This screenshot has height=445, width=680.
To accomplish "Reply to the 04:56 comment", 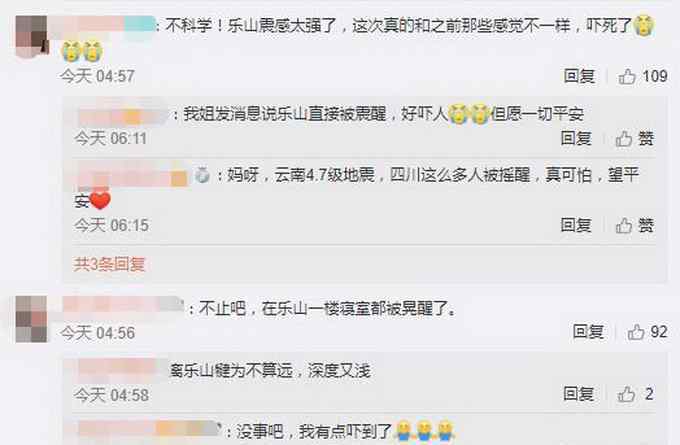I will pos(588,332).
